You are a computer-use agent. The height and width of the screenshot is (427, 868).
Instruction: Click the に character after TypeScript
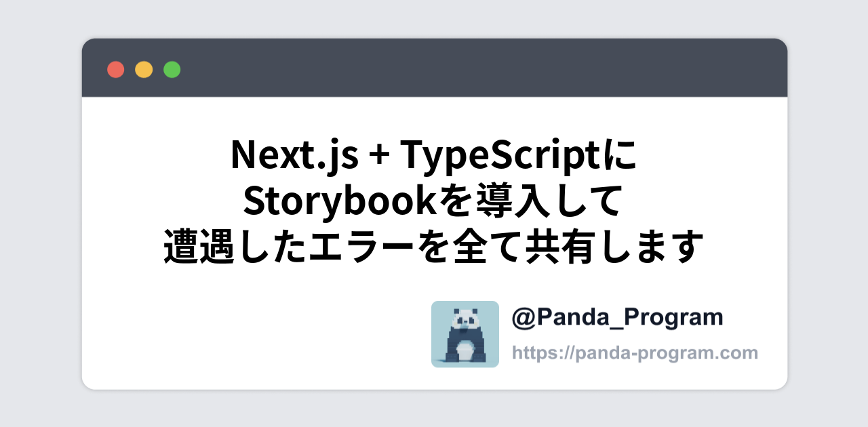621,155
